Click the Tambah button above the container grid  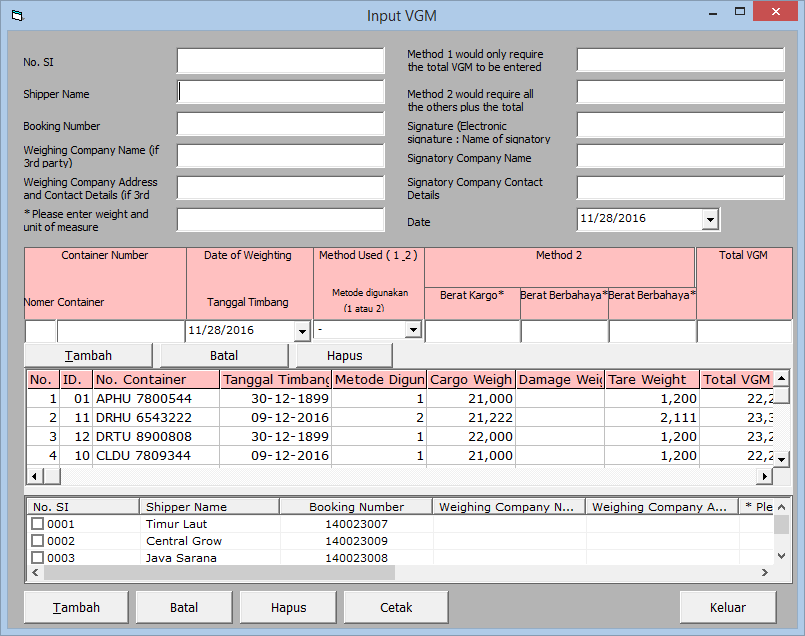88,354
